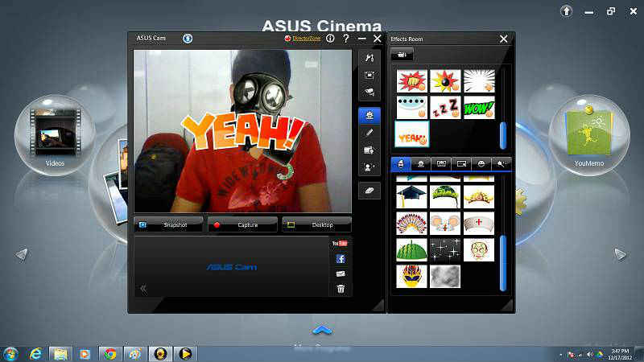Open the Videos bubble in ASUS Cinema
This screenshot has height=362, width=644.
tap(55, 135)
